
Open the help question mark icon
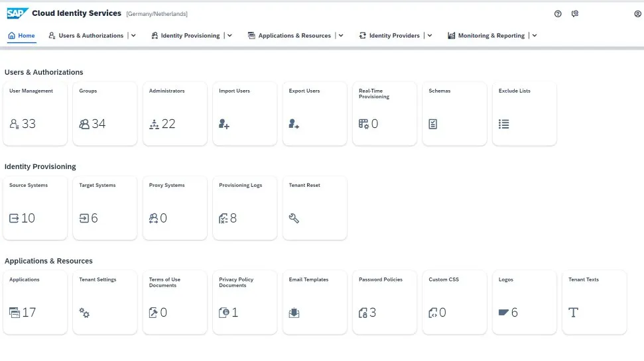tap(558, 13)
